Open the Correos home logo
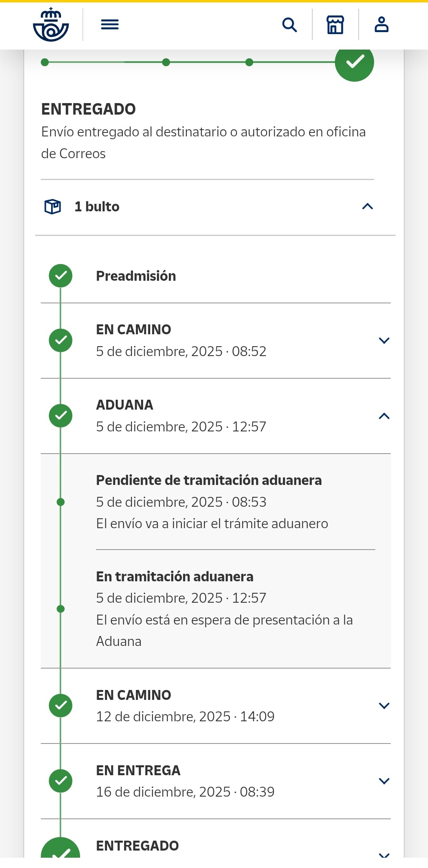Image resolution: width=428 pixels, height=868 pixels. (51, 25)
